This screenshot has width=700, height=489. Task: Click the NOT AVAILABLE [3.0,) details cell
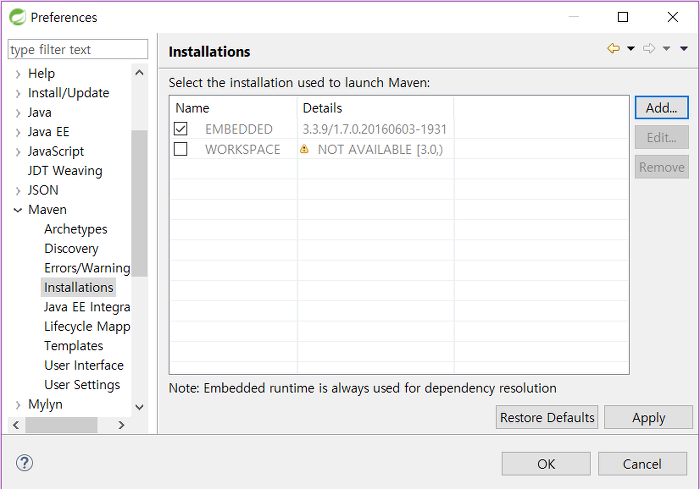[x=380, y=149]
